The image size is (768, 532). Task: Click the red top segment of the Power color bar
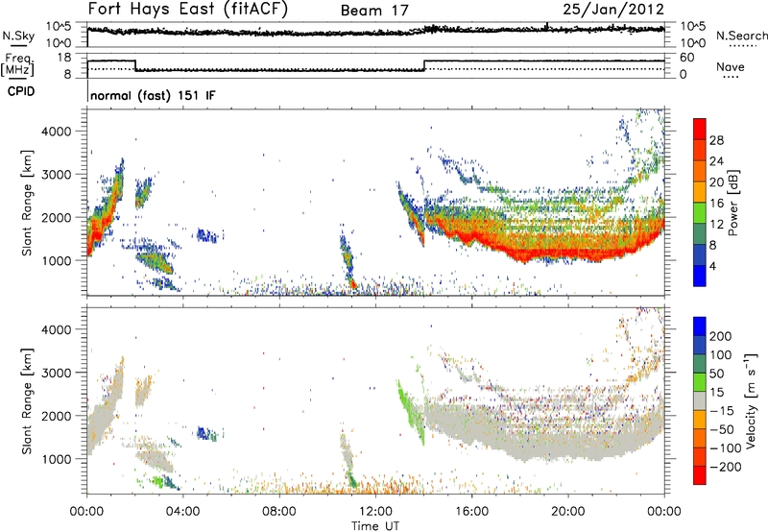(x=700, y=129)
